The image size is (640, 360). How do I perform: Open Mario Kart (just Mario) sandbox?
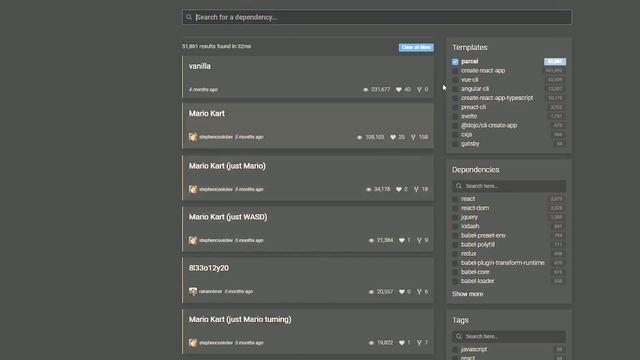click(x=308, y=178)
